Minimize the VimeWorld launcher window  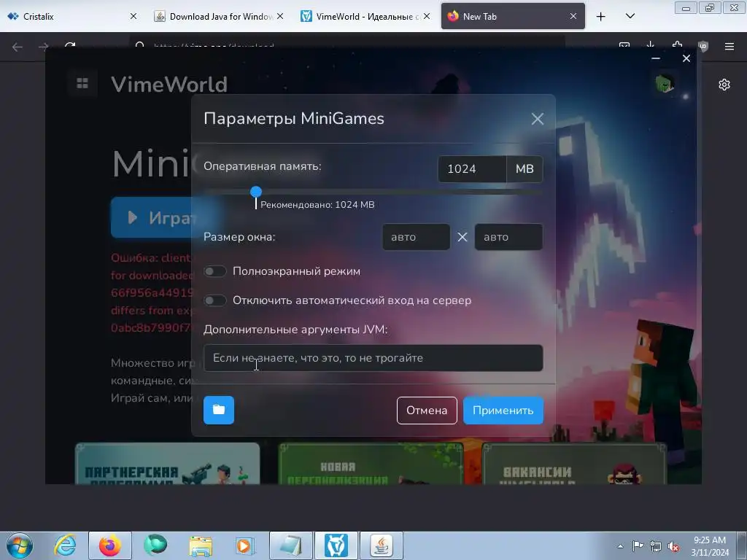click(656, 58)
